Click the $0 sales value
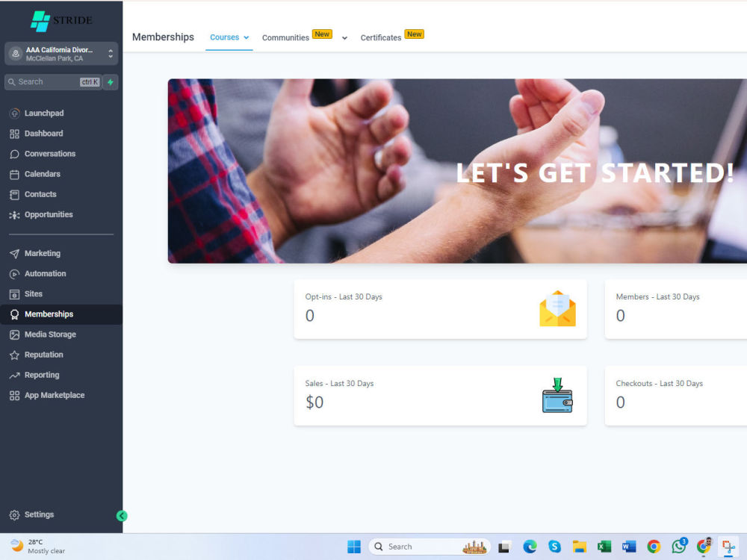 click(x=314, y=402)
